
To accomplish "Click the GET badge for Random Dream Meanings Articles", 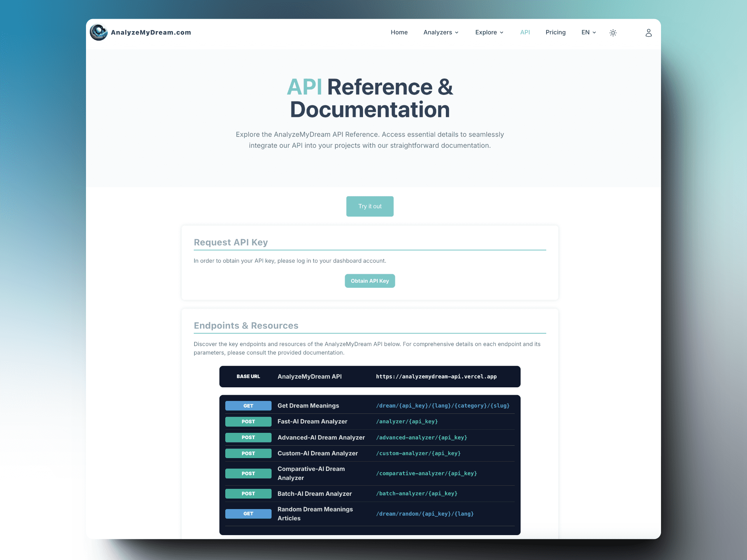I will click(x=248, y=514).
